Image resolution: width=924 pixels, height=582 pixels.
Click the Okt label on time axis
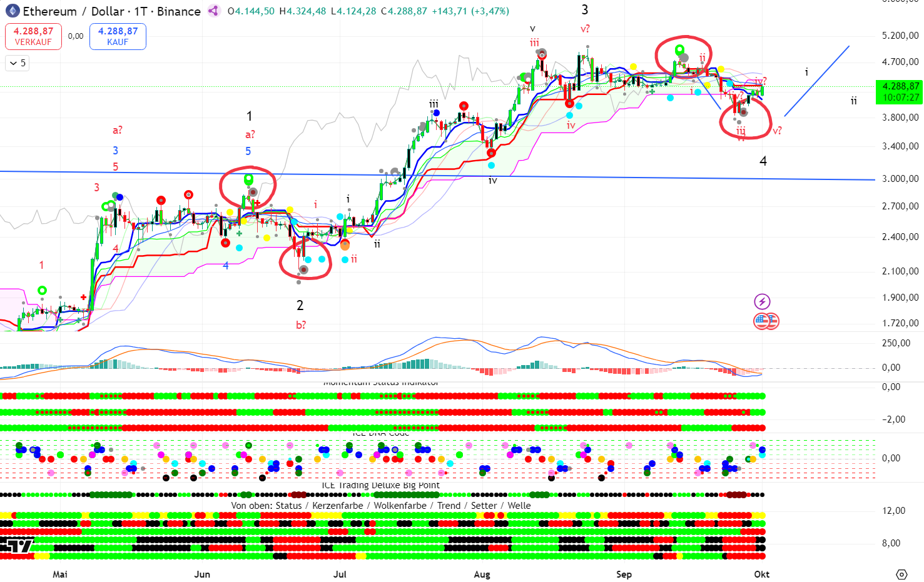[761, 574]
